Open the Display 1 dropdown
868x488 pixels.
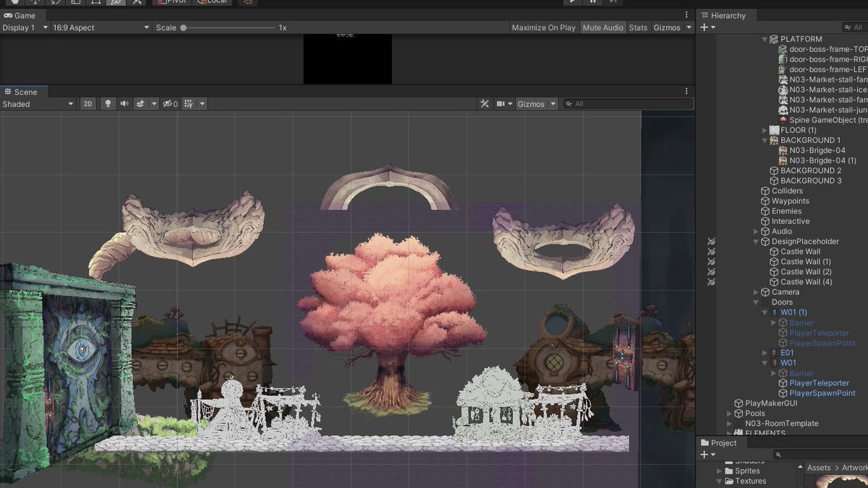25,27
